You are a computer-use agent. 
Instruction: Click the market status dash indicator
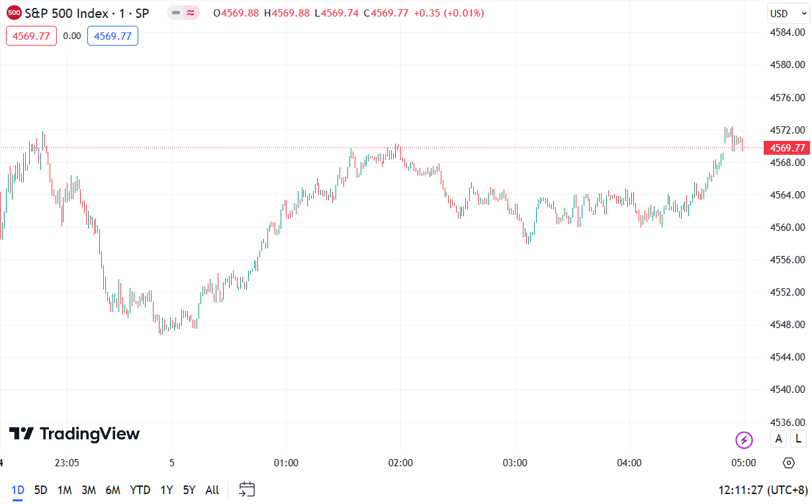[176, 13]
